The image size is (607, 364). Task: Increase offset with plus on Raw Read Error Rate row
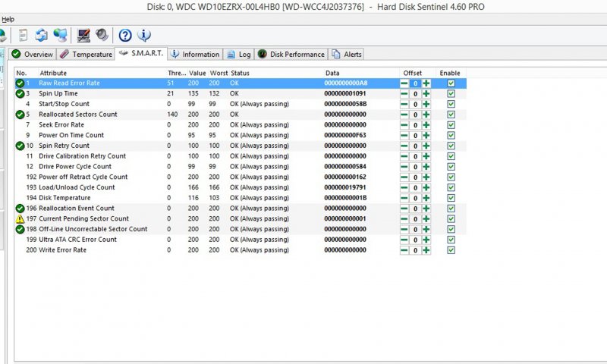(x=426, y=83)
